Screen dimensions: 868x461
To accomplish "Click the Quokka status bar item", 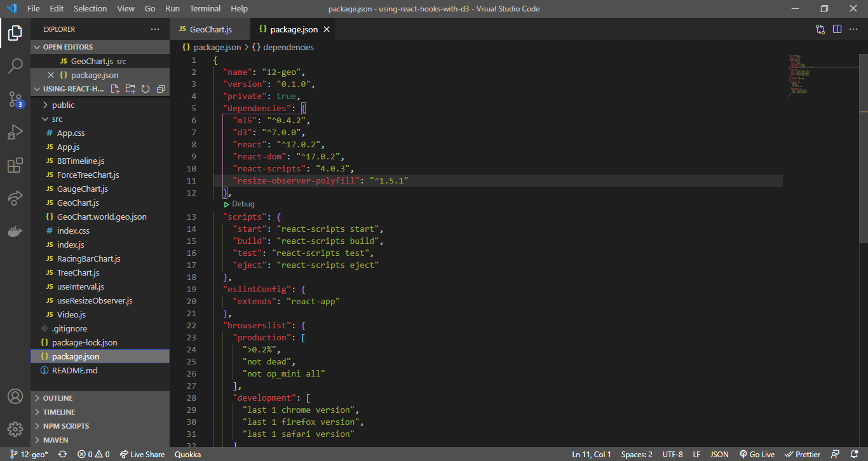I will pos(187,454).
